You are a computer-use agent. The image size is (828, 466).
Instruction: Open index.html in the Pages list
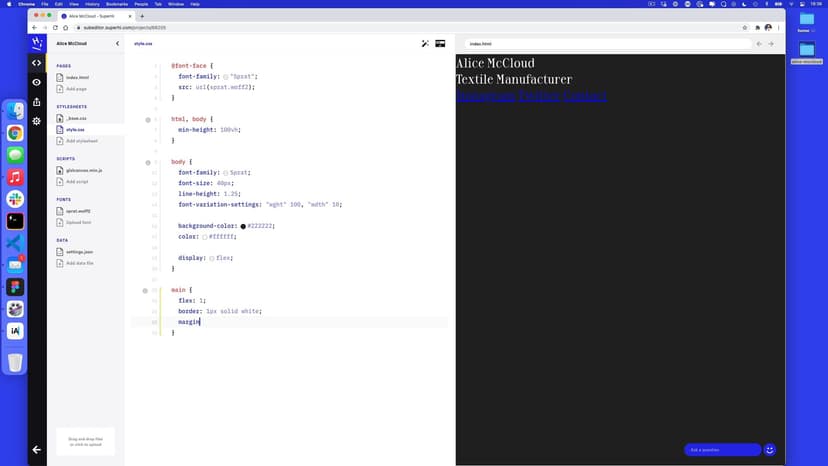pyautogui.click(x=77, y=77)
